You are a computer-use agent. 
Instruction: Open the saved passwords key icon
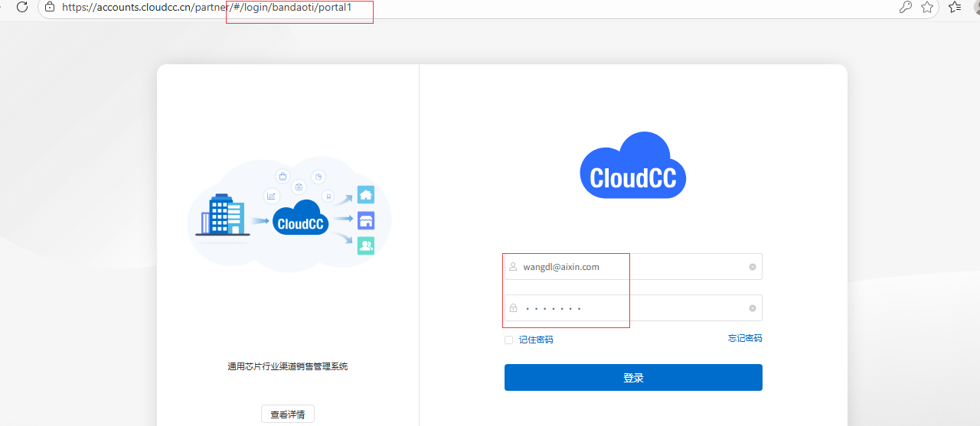coord(905,7)
